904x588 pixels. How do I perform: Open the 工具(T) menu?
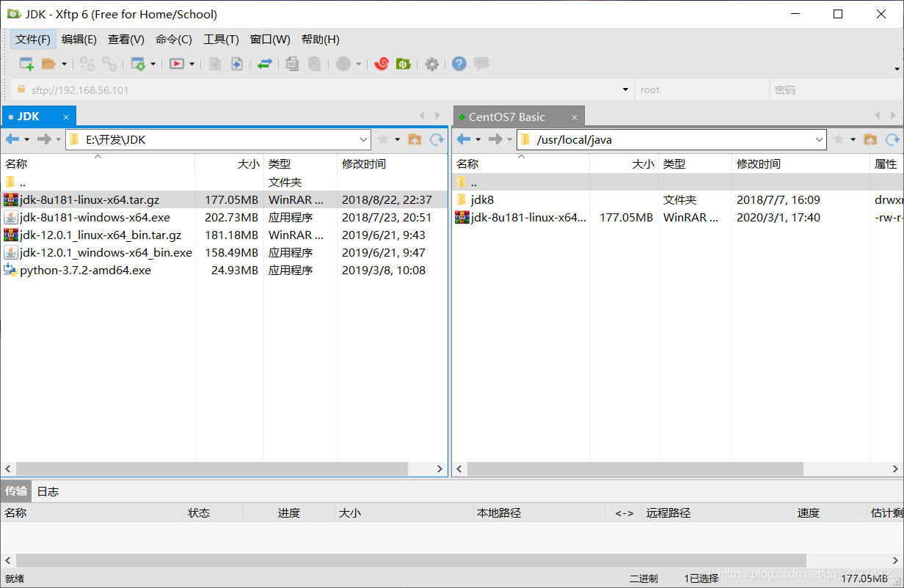point(221,40)
